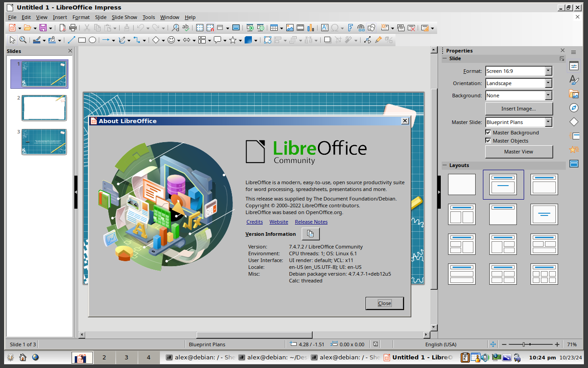The image size is (588, 368).
Task: Collapse the Layouts section
Action: (x=445, y=165)
